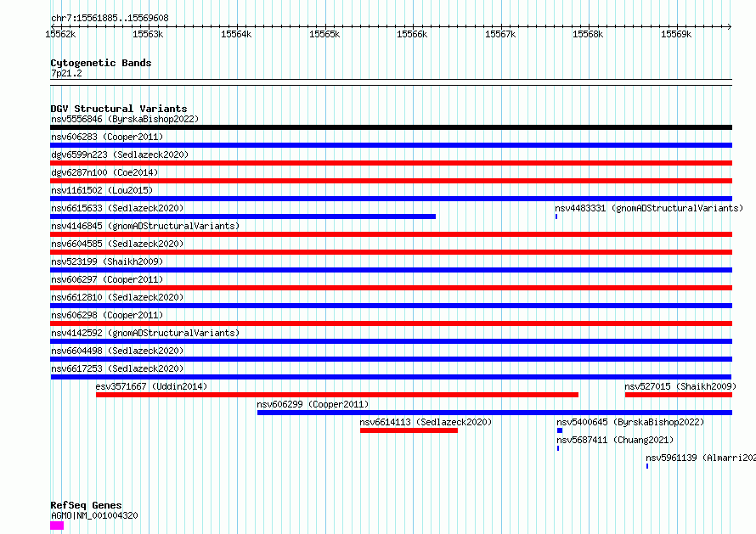Image resolution: width=756 pixels, height=534 pixels.
Task: Click the small nsv4483331 gnomAD variant marker
Action: (556, 216)
